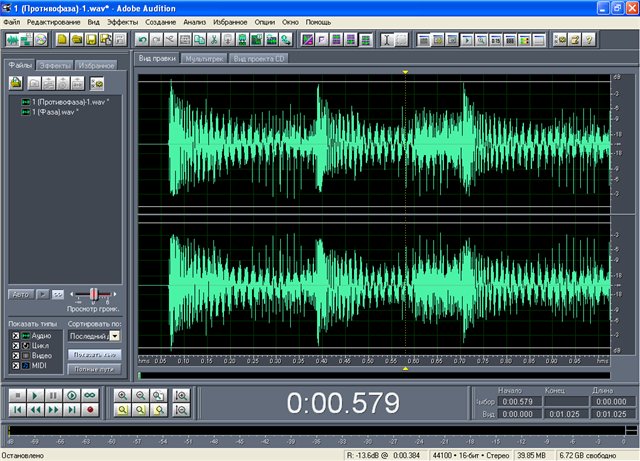Click the Undo arrow in toolbar
Image resolution: width=640 pixels, height=461 pixels.
(x=142, y=40)
